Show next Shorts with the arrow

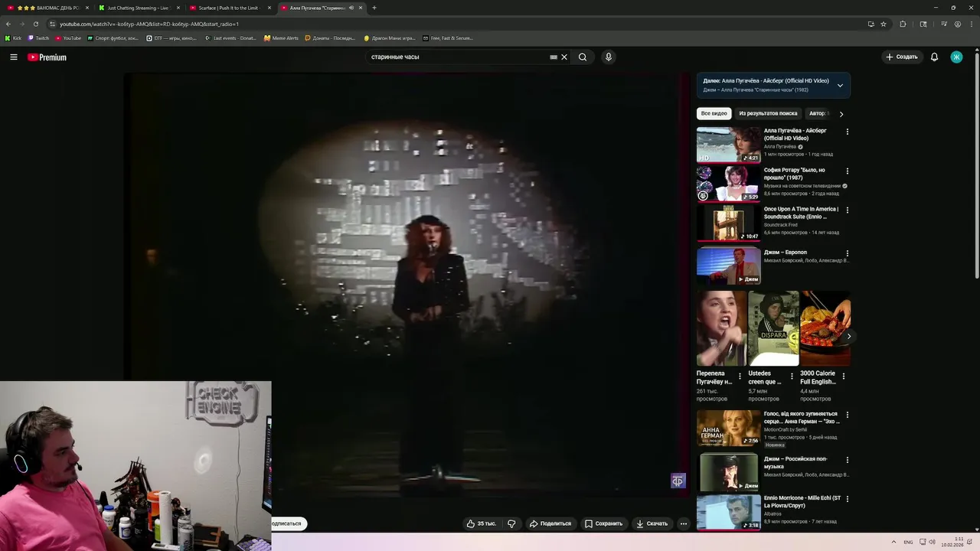coord(848,336)
